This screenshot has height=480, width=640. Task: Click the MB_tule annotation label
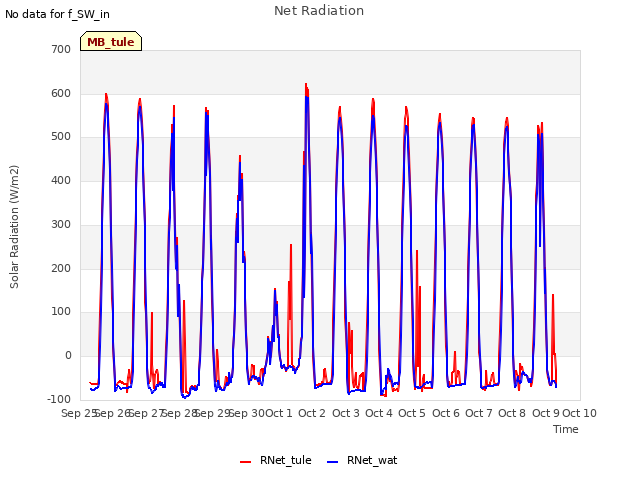[x=111, y=42]
